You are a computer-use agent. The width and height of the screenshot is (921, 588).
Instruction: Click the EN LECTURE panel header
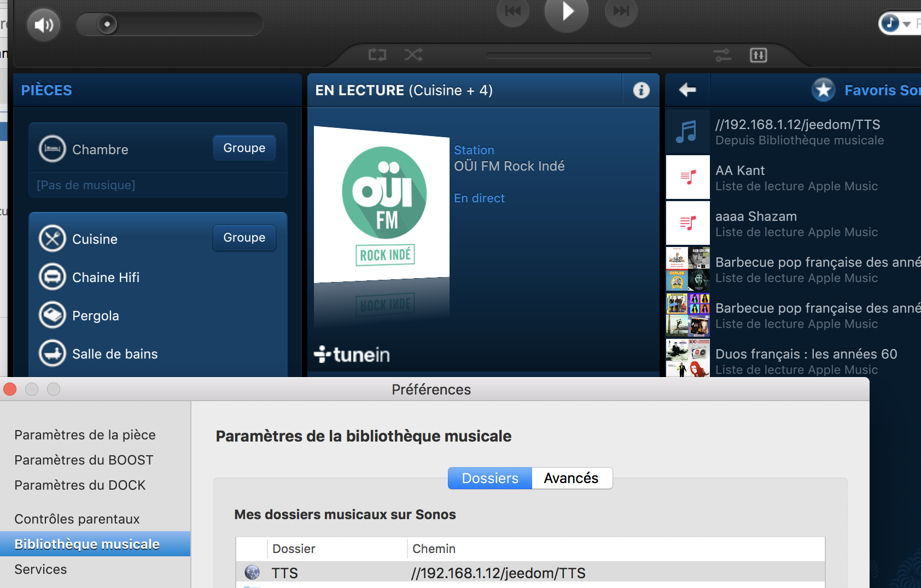[x=465, y=90]
